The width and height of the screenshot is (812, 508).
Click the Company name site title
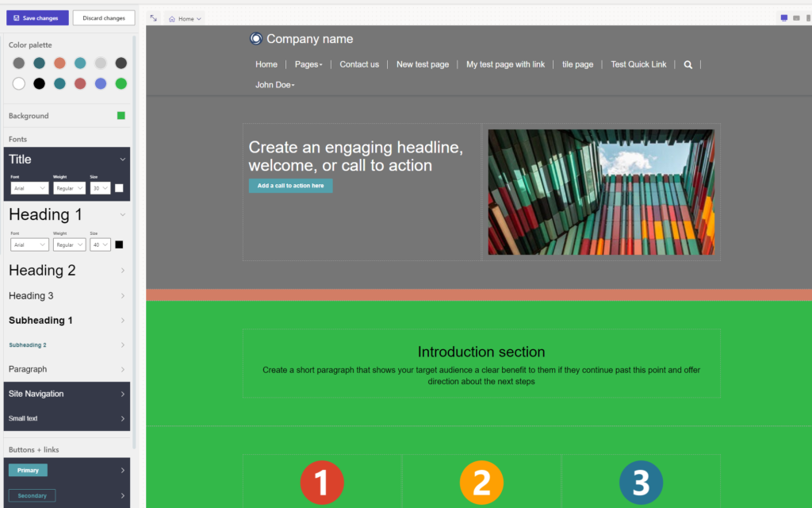310,39
